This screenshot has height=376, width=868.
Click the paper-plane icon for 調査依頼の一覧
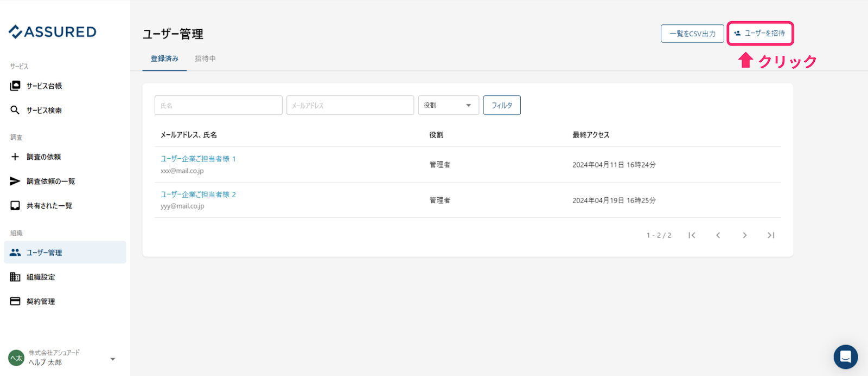[15, 181]
